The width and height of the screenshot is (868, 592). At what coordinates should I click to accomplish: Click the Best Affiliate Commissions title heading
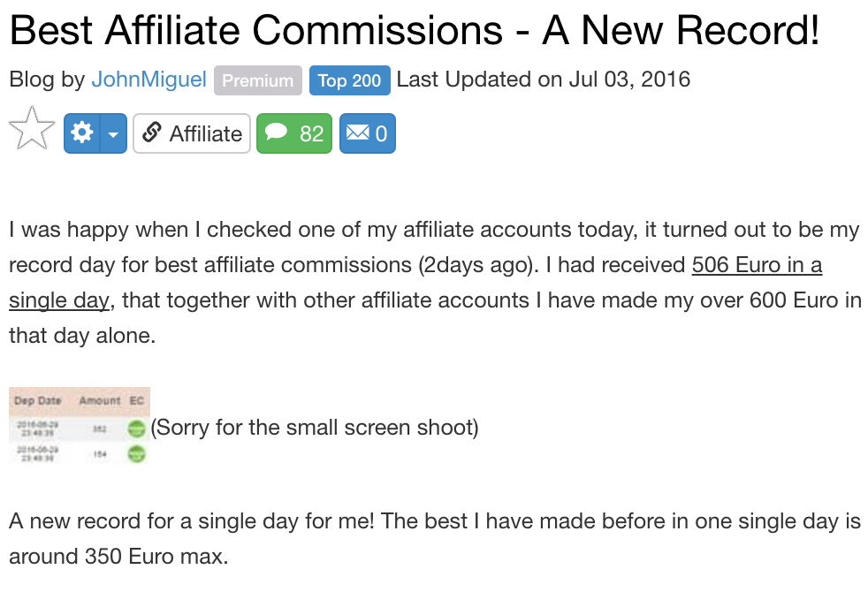pyautogui.click(x=415, y=30)
